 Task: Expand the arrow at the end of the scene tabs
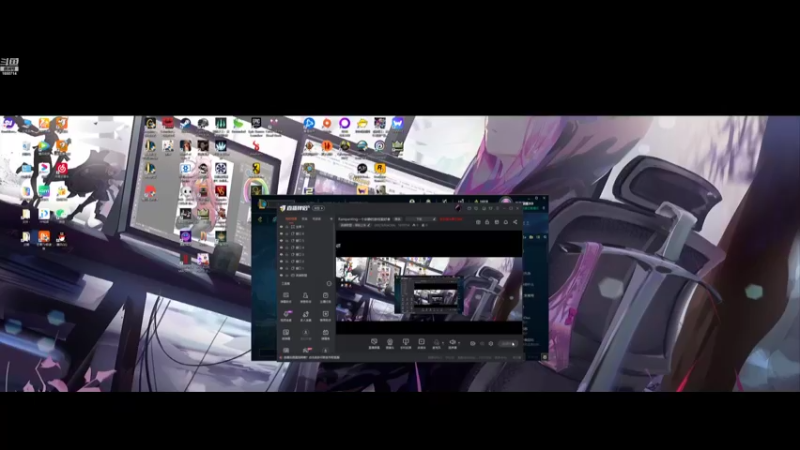[x=331, y=219]
